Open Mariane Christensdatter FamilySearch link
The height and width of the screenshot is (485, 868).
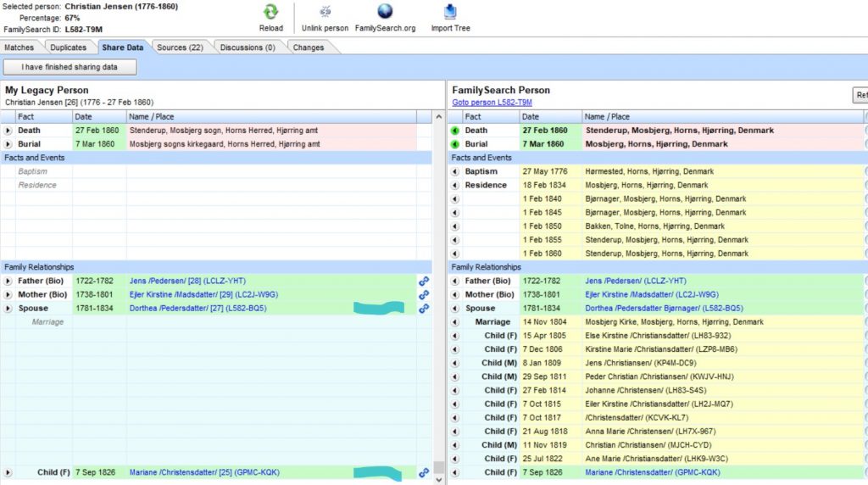[652, 473]
